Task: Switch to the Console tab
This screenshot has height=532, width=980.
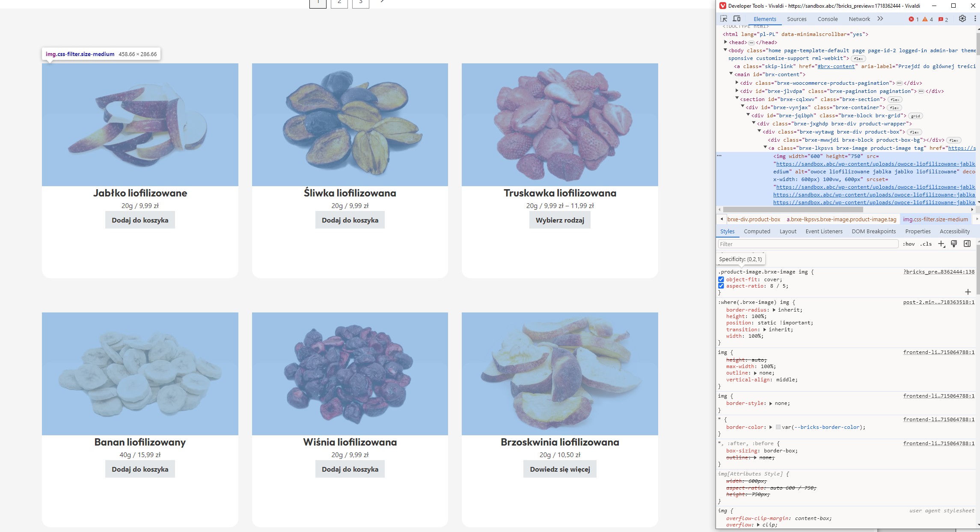Action: click(x=827, y=19)
